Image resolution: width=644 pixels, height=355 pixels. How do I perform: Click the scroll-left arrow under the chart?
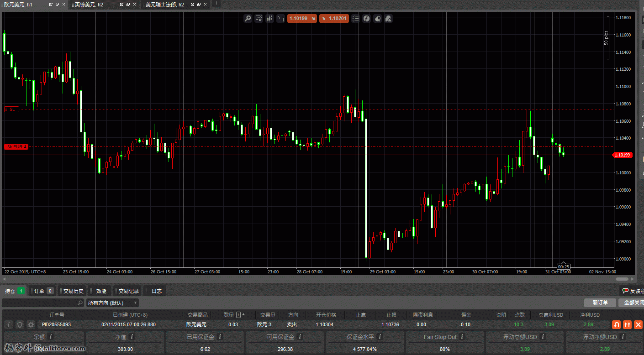[5, 279]
